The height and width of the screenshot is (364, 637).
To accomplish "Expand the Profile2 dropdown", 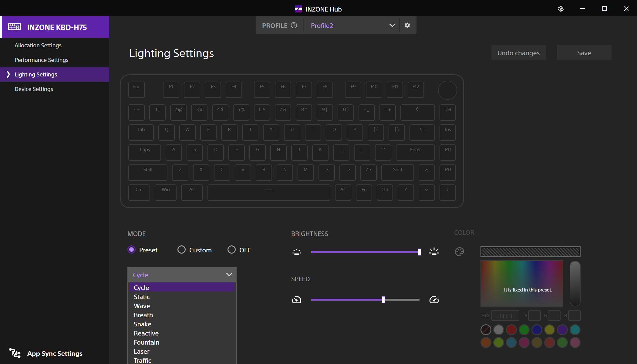I will click(x=392, y=25).
